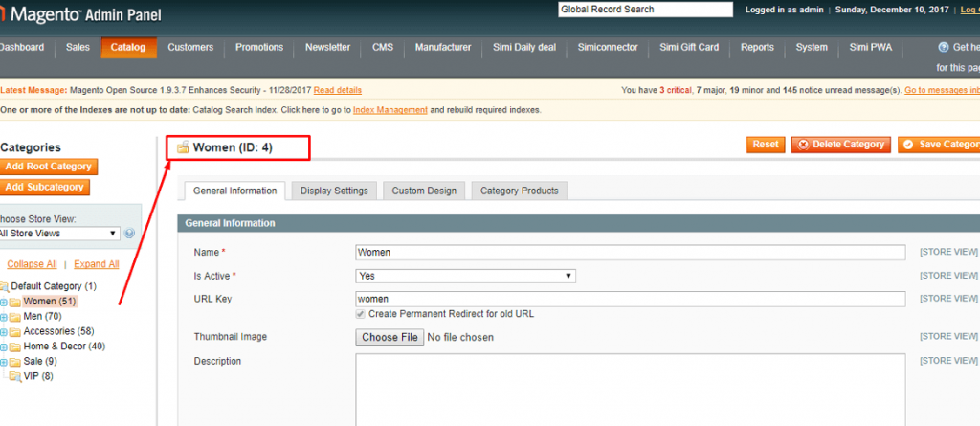The width and height of the screenshot is (980, 426).
Task: Toggle Create Permanent Redirect for old URL
Action: pyautogui.click(x=361, y=314)
